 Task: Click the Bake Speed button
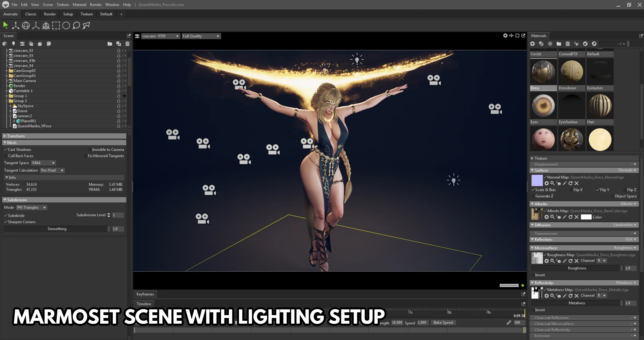[x=443, y=322]
